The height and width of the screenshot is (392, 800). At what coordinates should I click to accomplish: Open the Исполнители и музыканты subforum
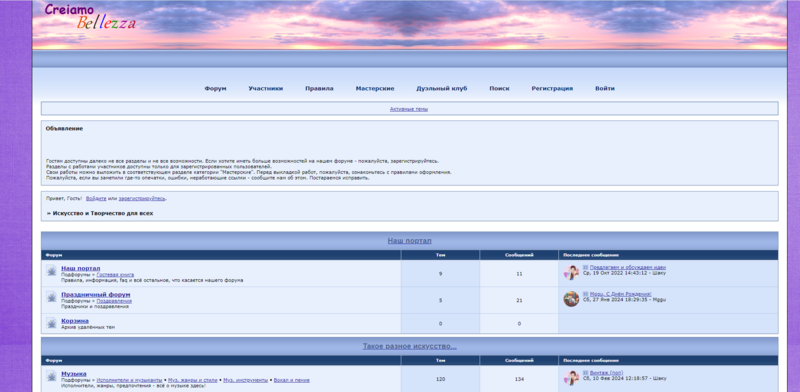pyautogui.click(x=129, y=380)
